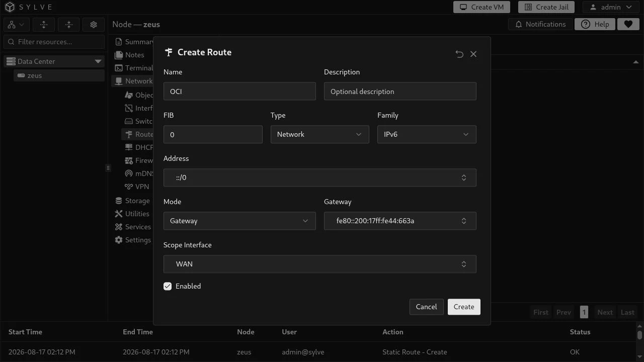This screenshot has width=644, height=362.
Task: Click the OK status cell
Action: click(575, 352)
